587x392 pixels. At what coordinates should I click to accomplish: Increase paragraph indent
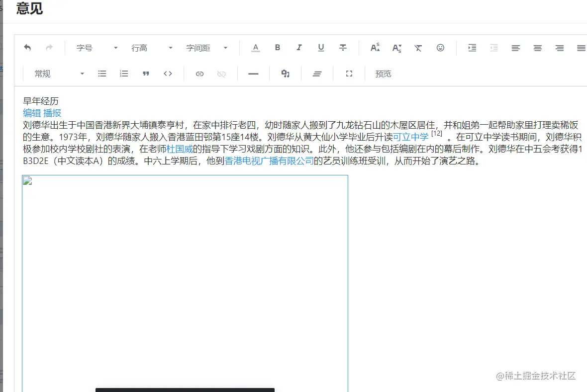pyautogui.click(x=472, y=48)
